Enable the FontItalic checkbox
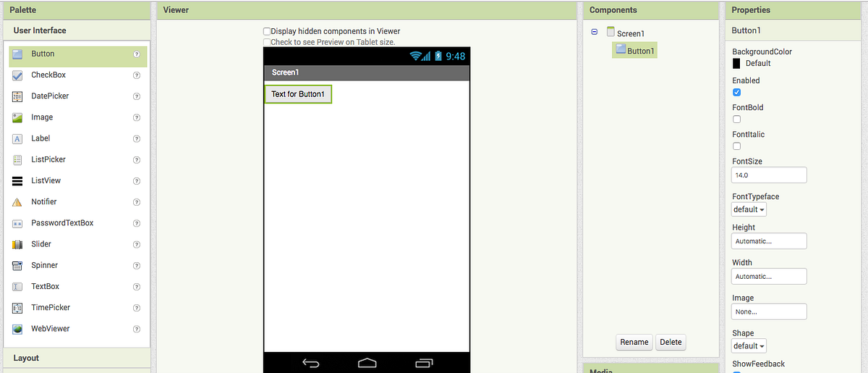The image size is (868, 373). pyautogui.click(x=736, y=146)
